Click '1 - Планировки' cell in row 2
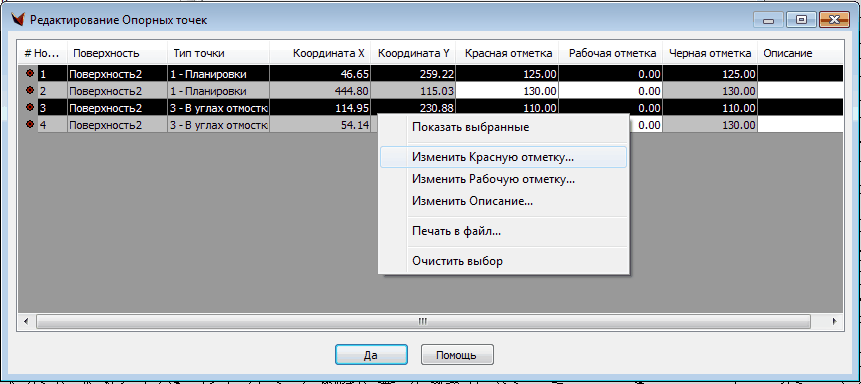 [x=218, y=91]
